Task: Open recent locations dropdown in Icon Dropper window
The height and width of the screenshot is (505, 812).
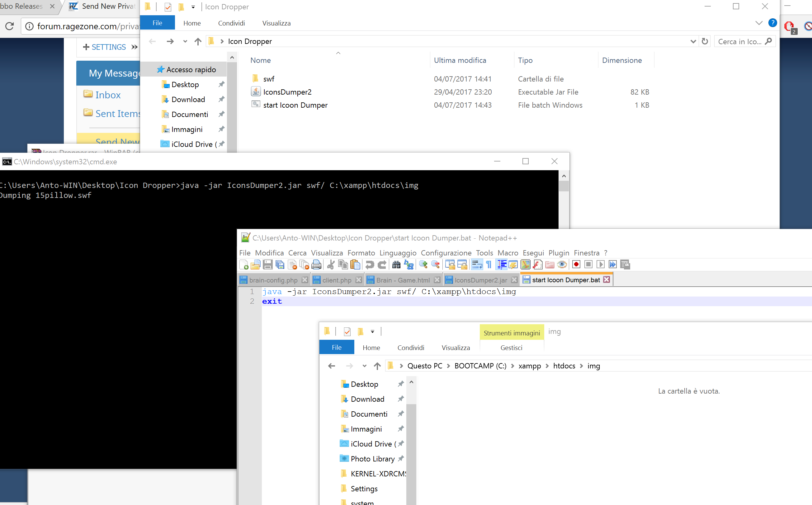Action: click(x=185, y=41)
